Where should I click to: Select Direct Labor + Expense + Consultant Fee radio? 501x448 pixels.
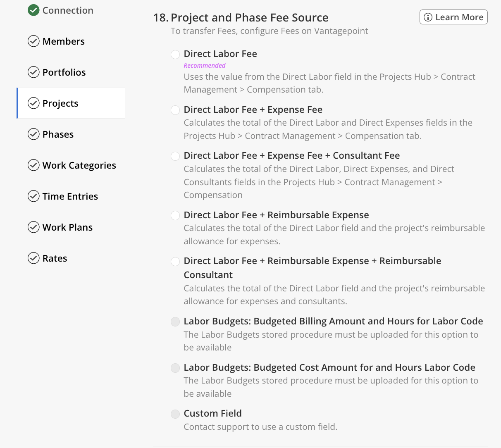pos(175,156)
